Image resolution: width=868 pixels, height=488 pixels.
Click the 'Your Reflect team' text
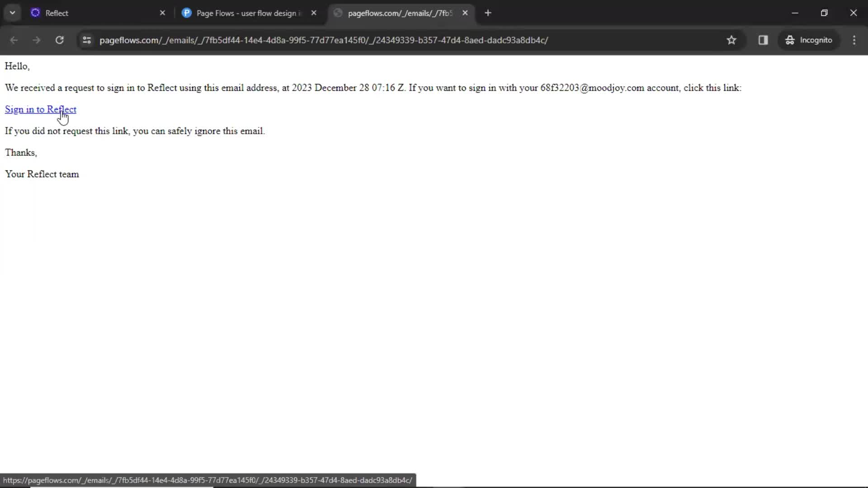coord(42,174)
